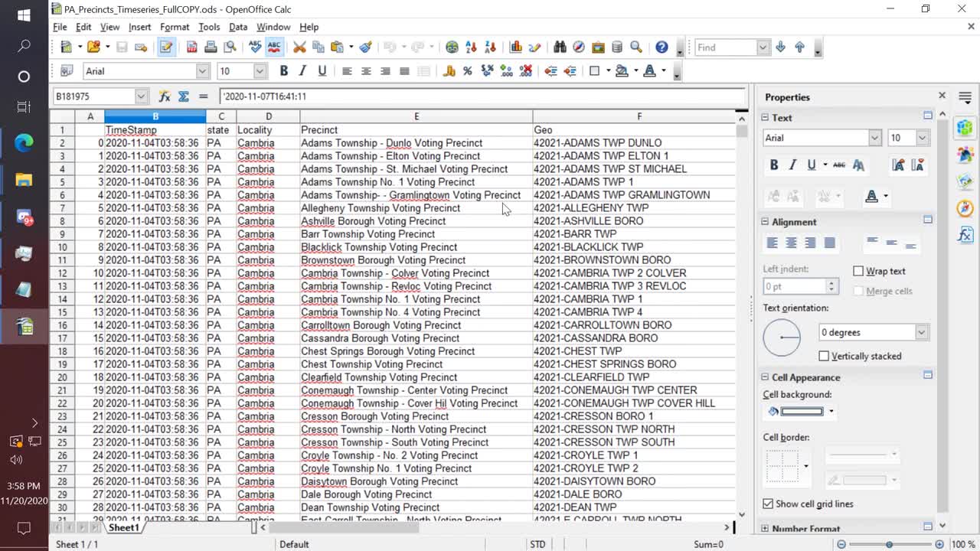Open Find & Replace binoculars icon
Screen dimensions: 980x551
560,47
